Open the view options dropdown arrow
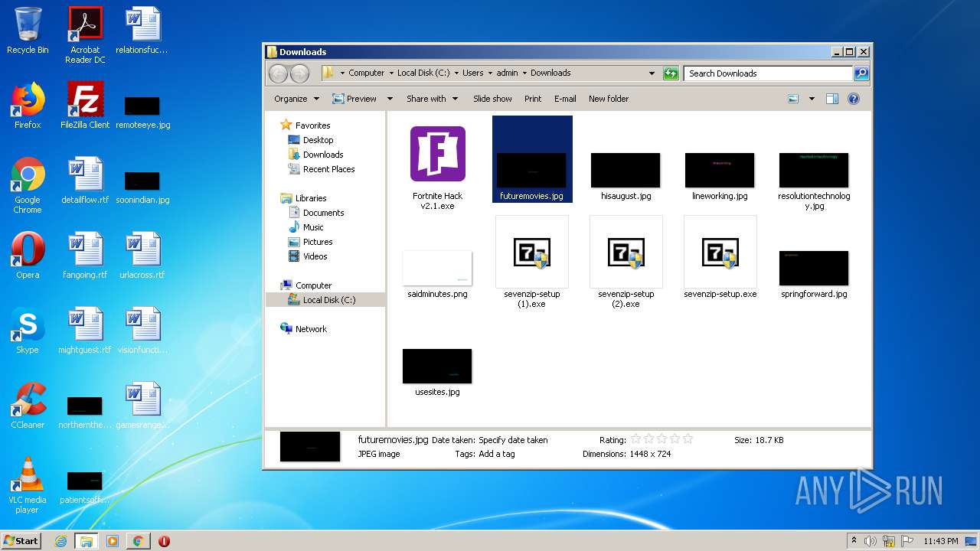This screenshot has height=551, width=980. point(812,99)
